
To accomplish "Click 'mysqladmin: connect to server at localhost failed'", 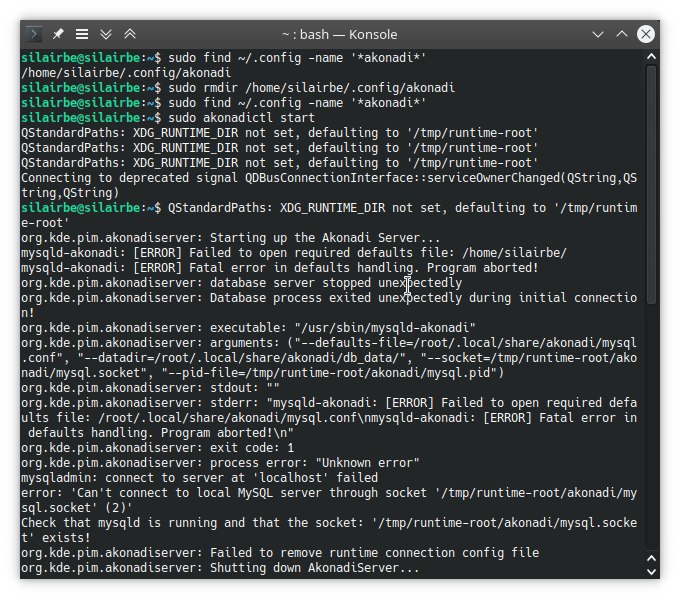I will click(199, 478).
